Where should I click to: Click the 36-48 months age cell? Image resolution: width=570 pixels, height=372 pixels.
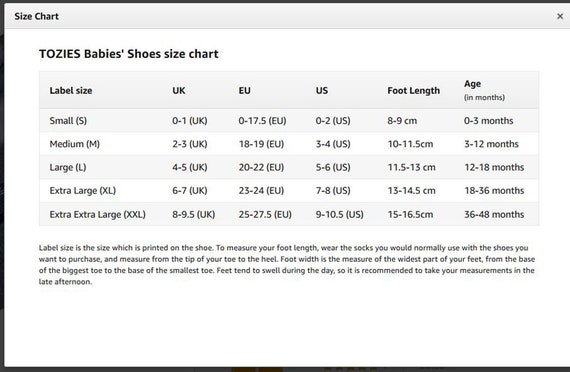(494, 214)
